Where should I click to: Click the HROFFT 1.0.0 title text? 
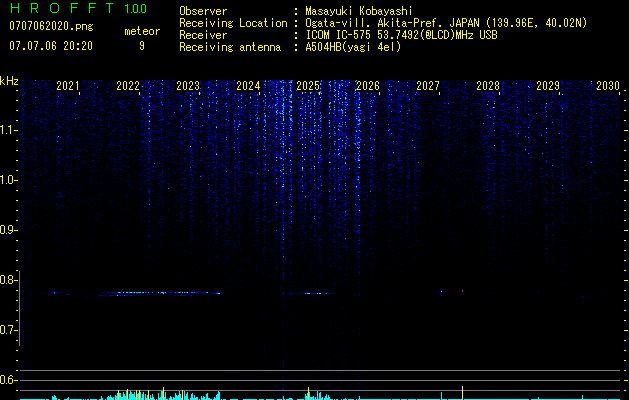(78, 8)
